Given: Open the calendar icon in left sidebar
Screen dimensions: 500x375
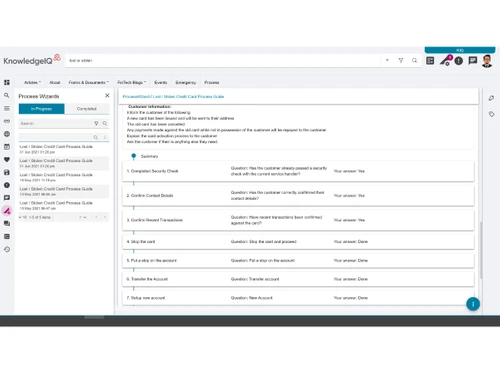Looking at the screenshot, I should coord(7,147).
